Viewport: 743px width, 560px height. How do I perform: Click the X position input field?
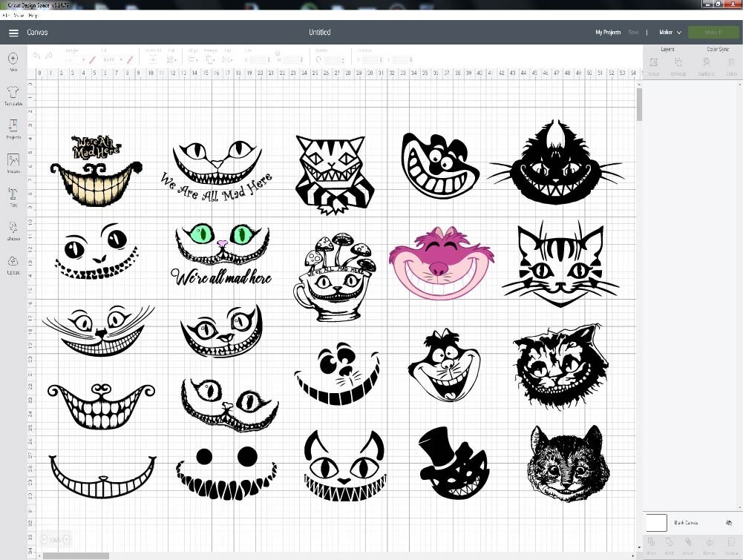click(x=371, y=59)
